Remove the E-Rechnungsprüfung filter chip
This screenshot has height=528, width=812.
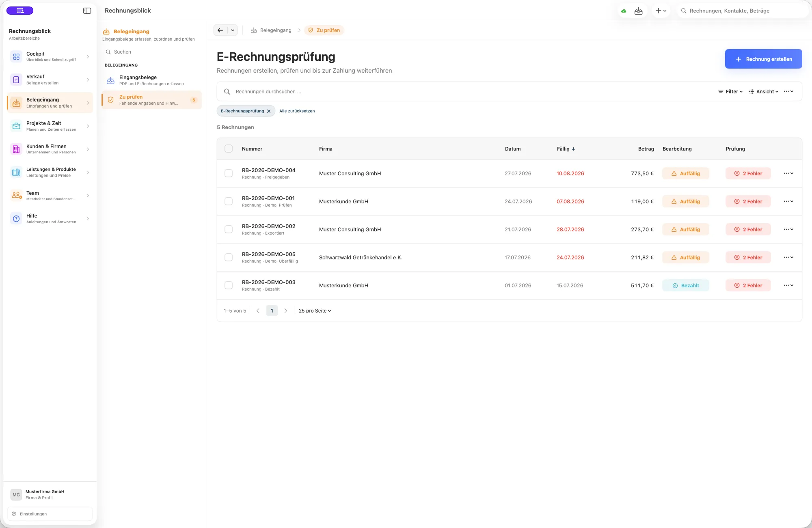[269, 111]
